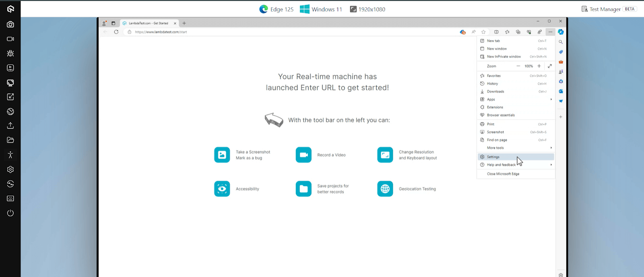Image resolution: width=644 pixels, height=277 pixels.
Task: Expand the More tools submenu
Action: point(516,148)
